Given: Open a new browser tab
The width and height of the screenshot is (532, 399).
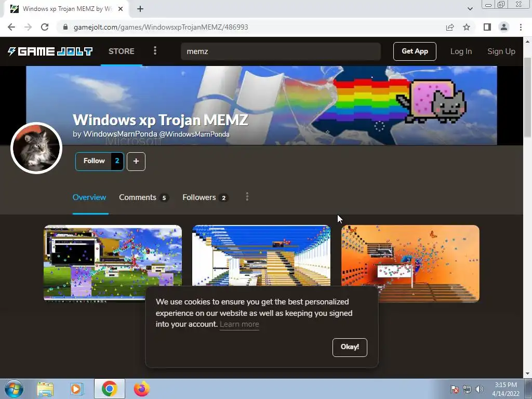Looking at the screenshot, I should (x=140, y=9).
